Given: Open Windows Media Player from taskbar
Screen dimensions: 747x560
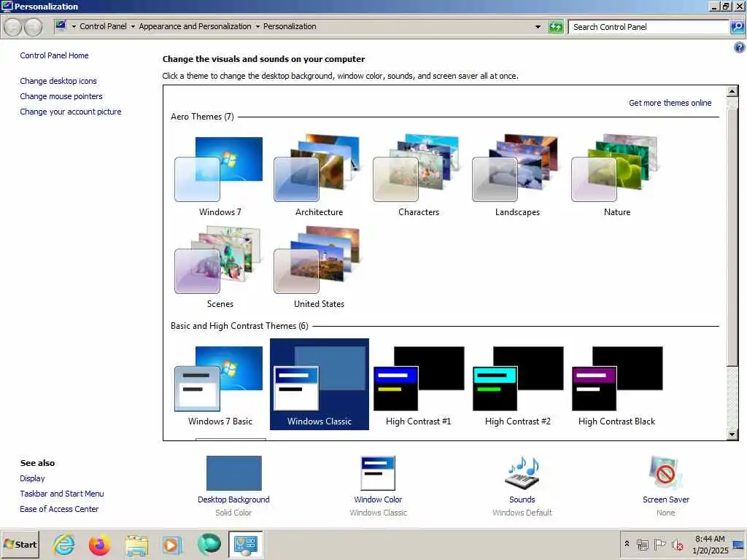Looking at the screenshot, I should tap(172, 544).
